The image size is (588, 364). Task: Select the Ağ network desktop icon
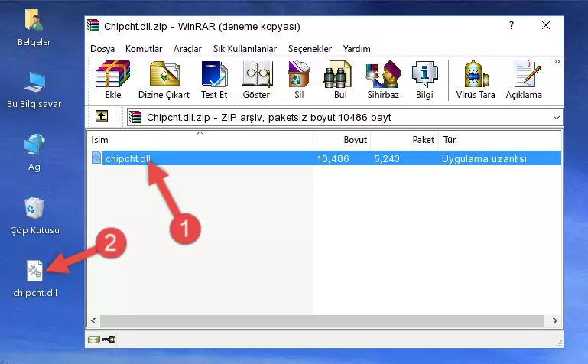(x=34, y=153)
